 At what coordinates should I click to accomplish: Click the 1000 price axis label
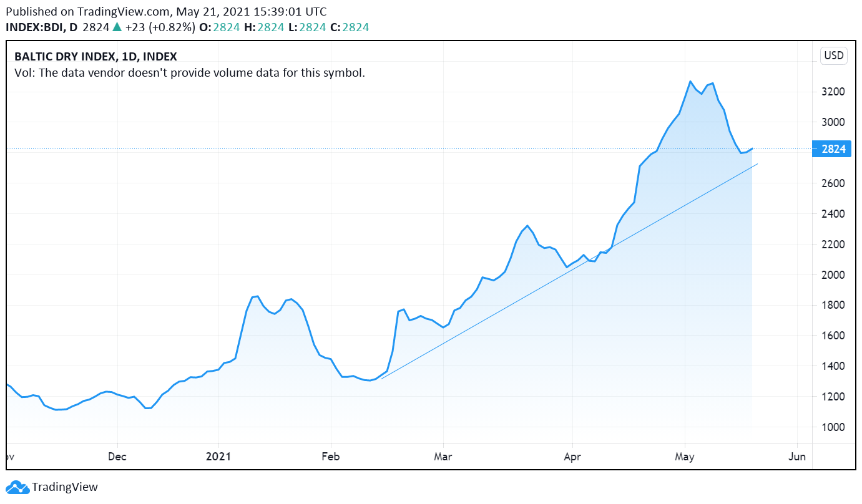click(x=833, y=427)
